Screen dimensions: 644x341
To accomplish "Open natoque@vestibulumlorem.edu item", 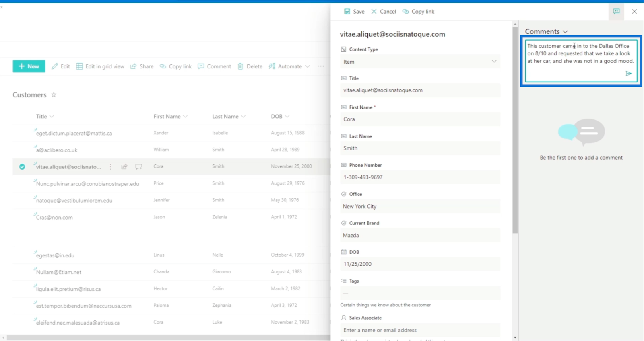I will (x=74, y=201).
